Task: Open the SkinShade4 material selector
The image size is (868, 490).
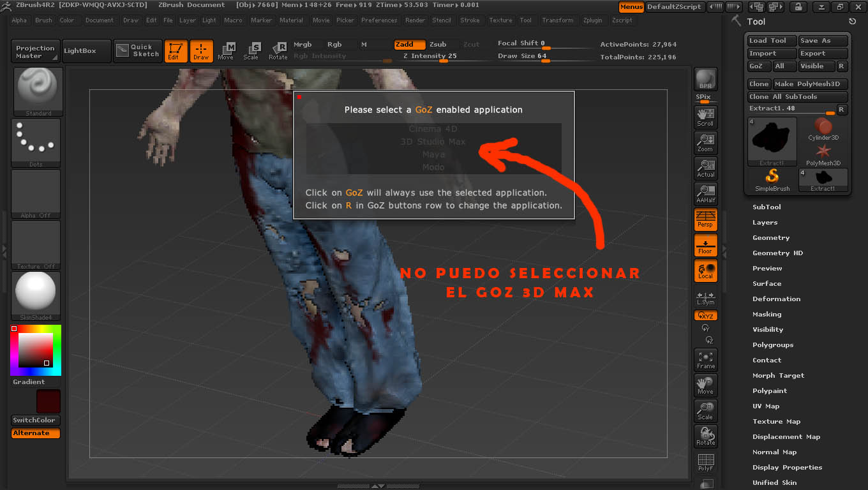Action: (x=36, y=296)
